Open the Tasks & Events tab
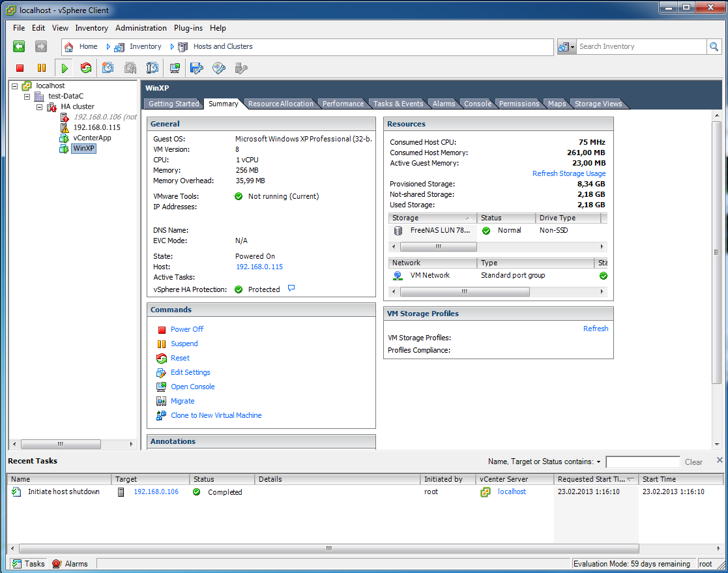Viewport: 728px width, 573px height. (x=398, y=104)
